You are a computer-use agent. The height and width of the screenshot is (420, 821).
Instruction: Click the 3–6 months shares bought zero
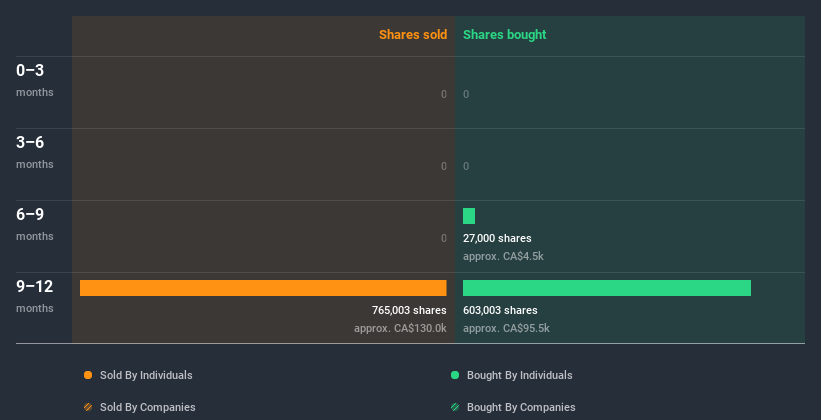[x=466, y=166]
